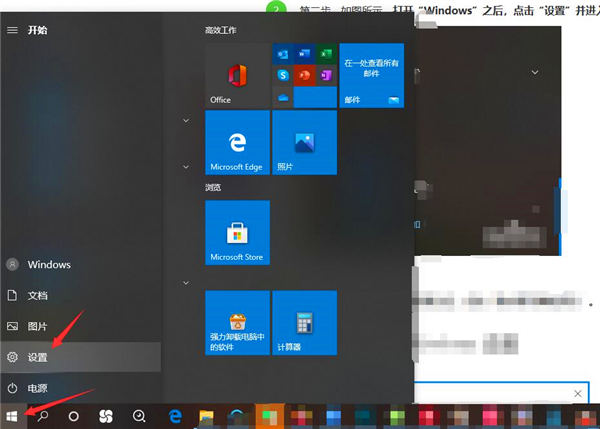
Task: Open the 照片 (Photos) tile
Action: click(304, 142)
